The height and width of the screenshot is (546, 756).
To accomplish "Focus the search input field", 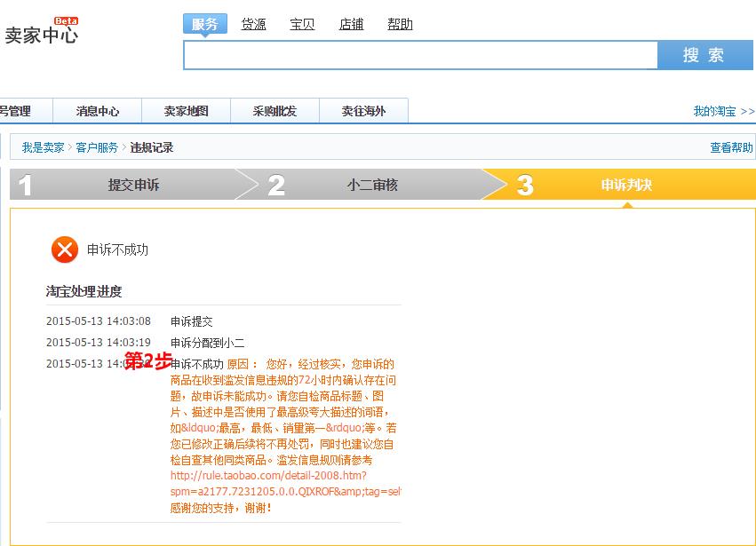I will click(420, 55).
